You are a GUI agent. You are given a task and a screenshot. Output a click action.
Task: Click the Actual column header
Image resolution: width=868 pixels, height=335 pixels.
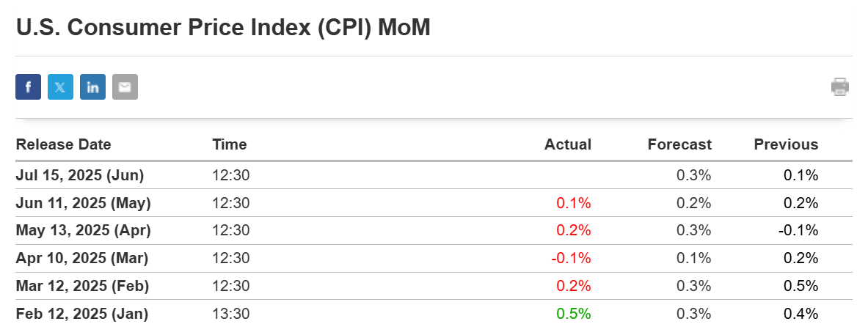(x=568, y=145)
